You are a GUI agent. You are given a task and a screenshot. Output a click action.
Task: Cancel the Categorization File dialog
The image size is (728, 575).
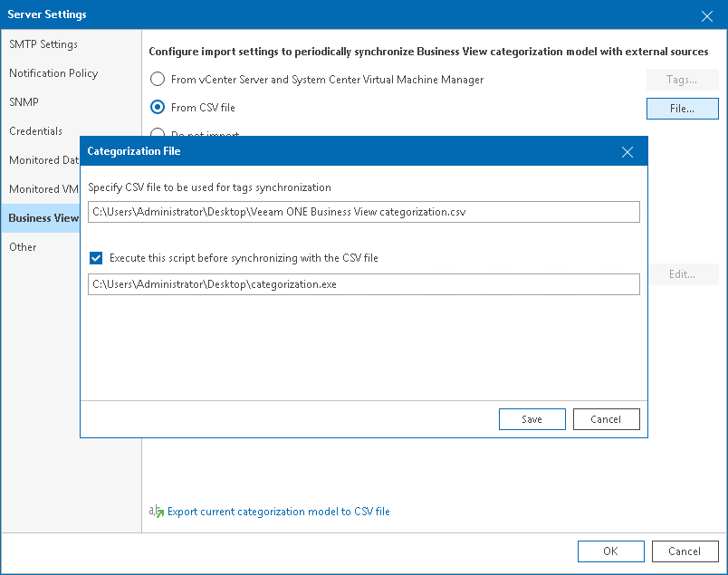pos(606,419)
